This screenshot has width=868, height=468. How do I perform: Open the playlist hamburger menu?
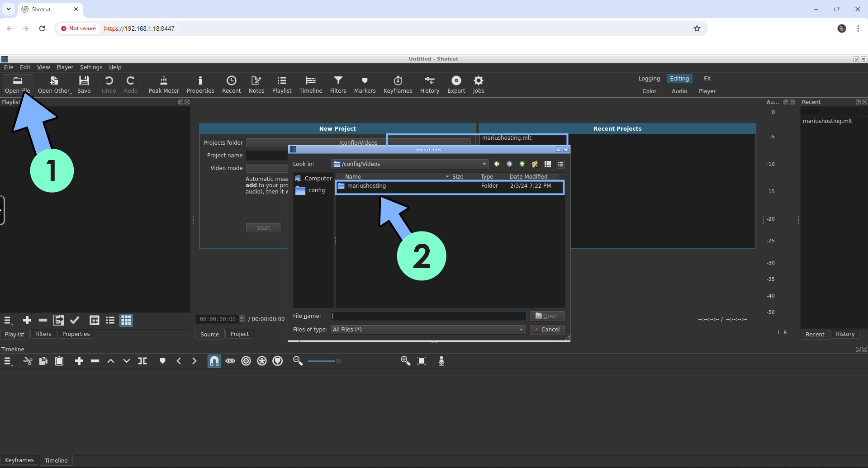(8, 320)
